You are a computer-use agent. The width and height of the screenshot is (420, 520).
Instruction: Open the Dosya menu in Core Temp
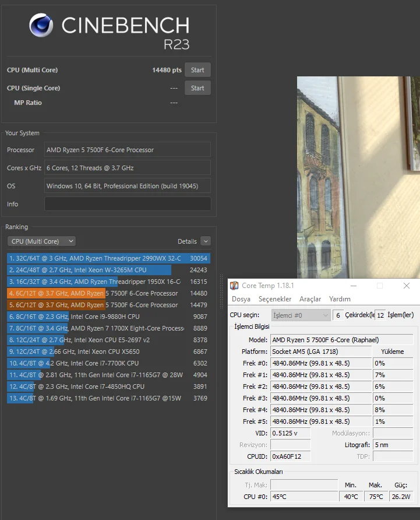click(x=241, y=299)
